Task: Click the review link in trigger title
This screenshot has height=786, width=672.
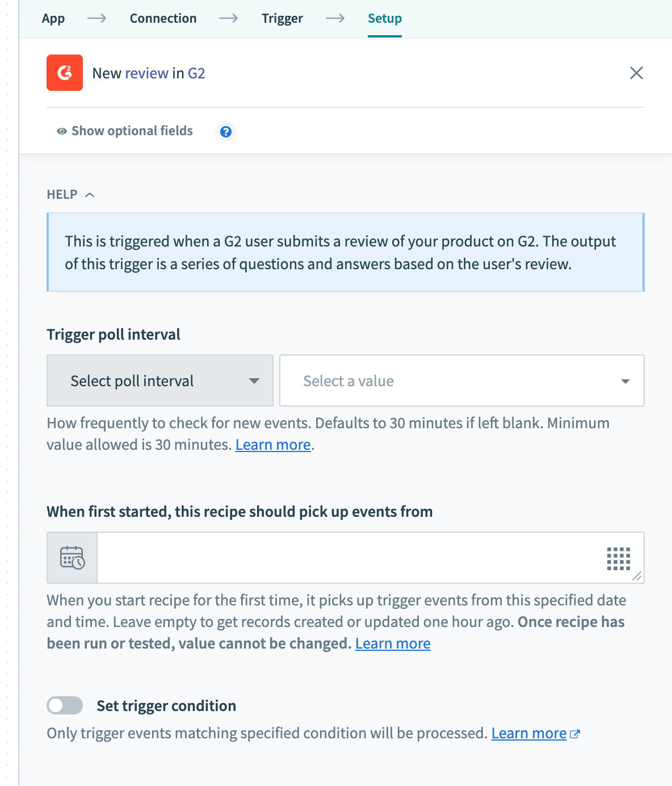Action: 146,73
